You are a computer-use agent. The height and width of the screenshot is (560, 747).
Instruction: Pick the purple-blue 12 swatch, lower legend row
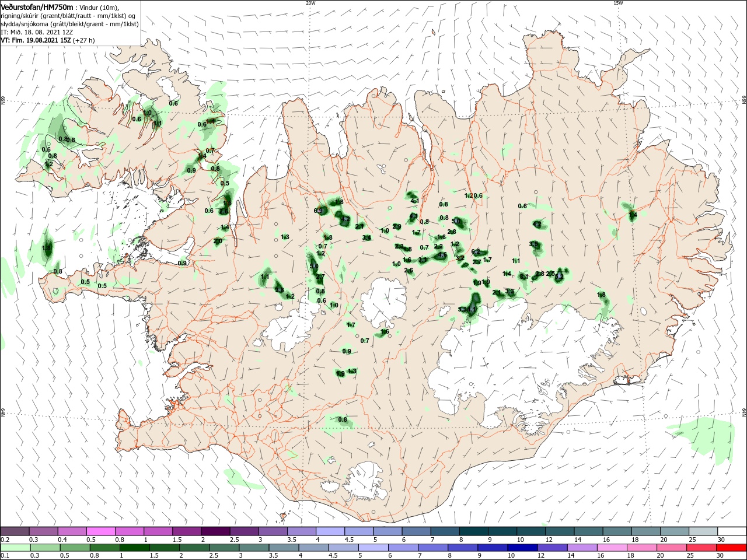click(x=552, y=548)
